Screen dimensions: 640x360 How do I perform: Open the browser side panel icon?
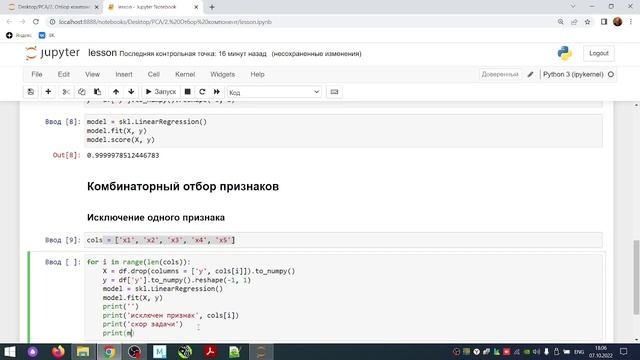coord(604,22)
